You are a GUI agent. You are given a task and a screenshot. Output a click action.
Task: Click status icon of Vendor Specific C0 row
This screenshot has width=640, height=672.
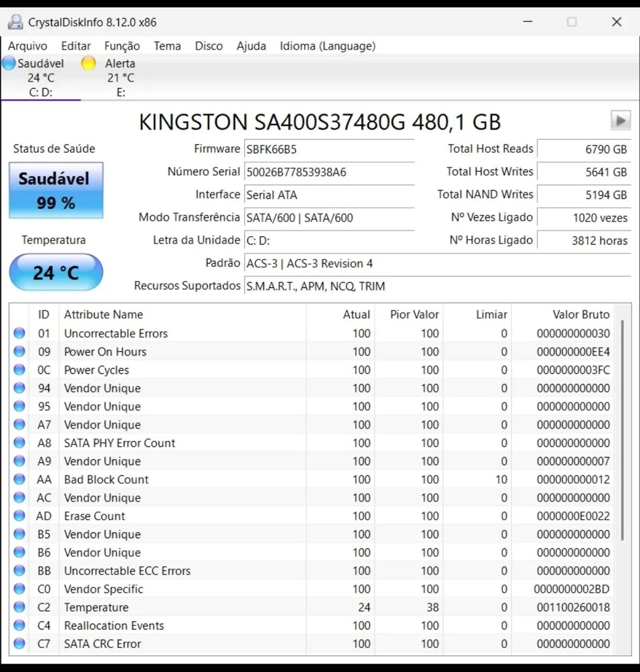[19, 589]
